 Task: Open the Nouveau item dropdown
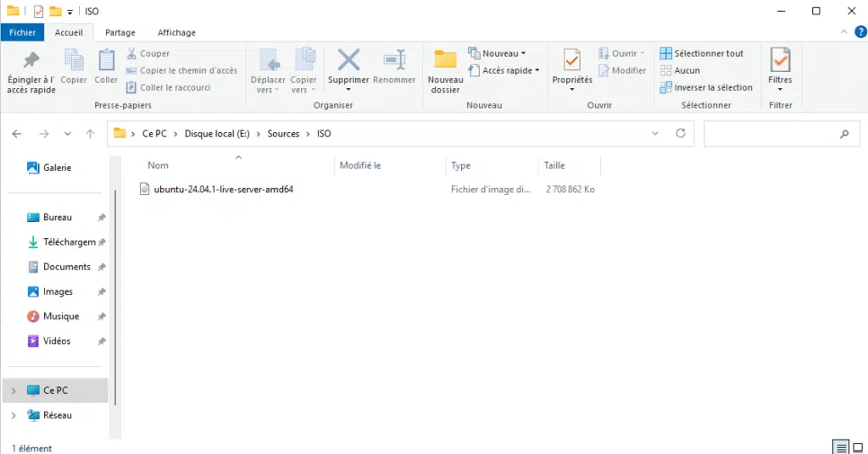click(x=497, y=53)
